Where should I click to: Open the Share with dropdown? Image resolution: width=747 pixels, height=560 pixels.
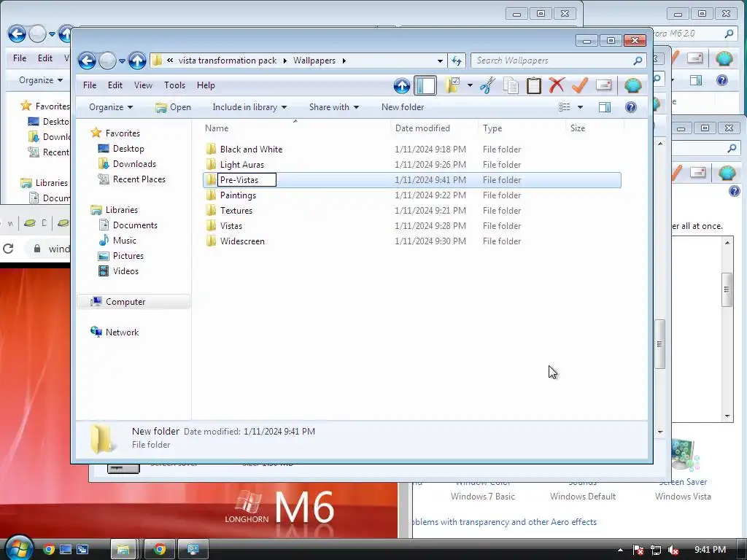coord(333,107)
